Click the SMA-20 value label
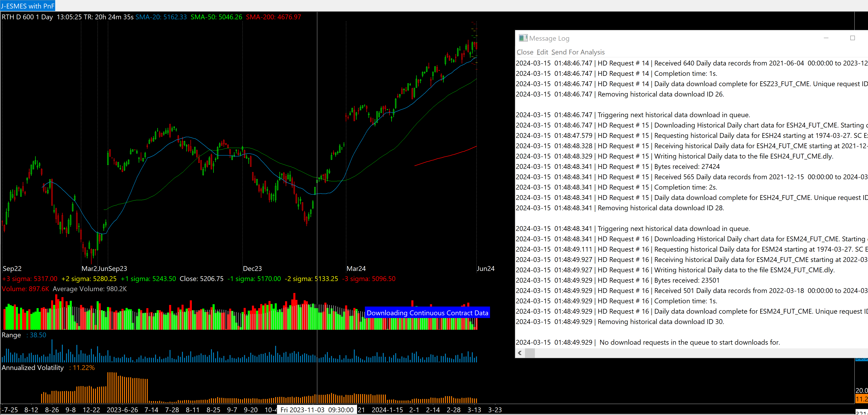 point(161,17)
